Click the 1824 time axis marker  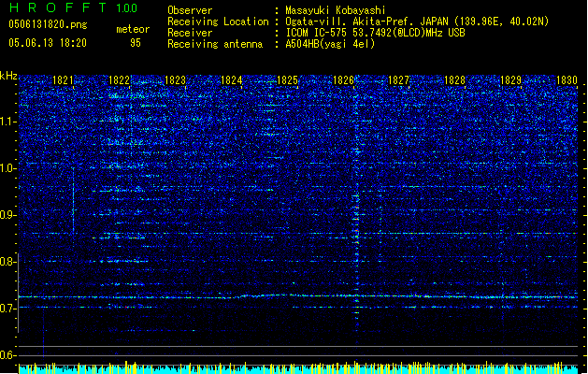[x=232, y=80]
